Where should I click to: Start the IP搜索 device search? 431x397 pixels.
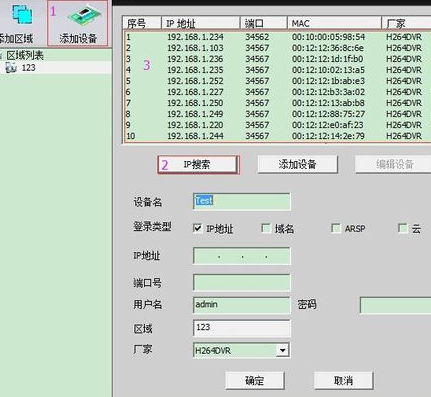(x=198, y=164)
